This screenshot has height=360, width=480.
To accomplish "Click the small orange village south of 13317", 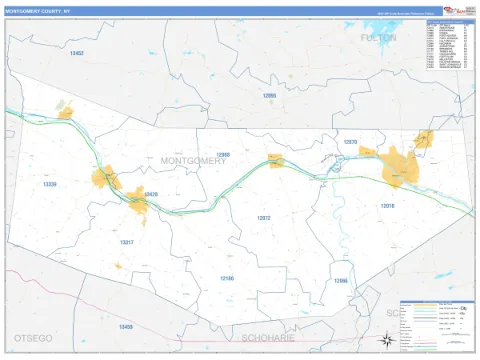I will point(118,266).
